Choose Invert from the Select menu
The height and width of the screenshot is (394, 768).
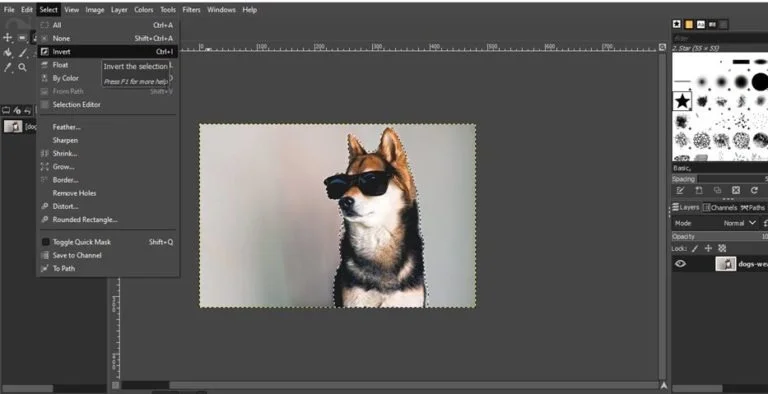[x=108, y=51]
